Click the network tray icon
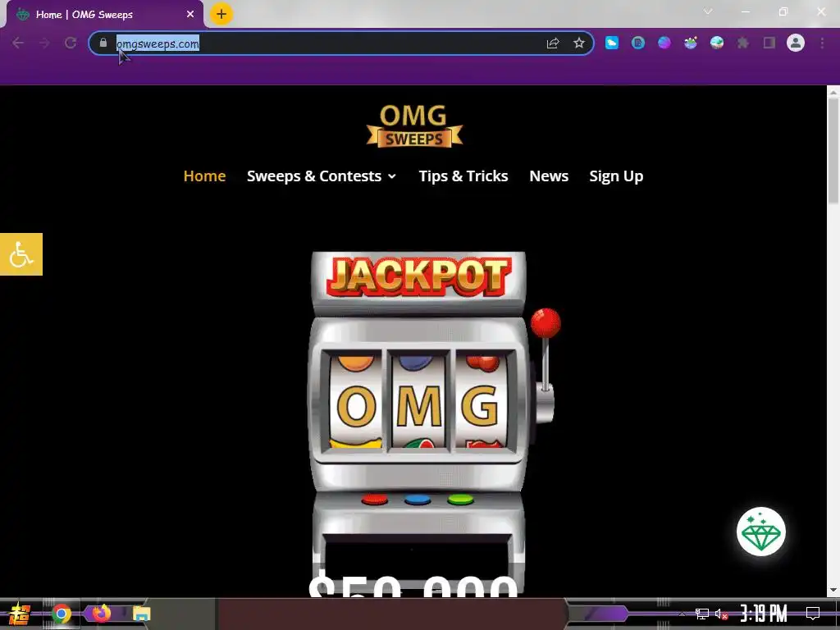Screen dimensions: 840x630 click(x=701, y=614)
